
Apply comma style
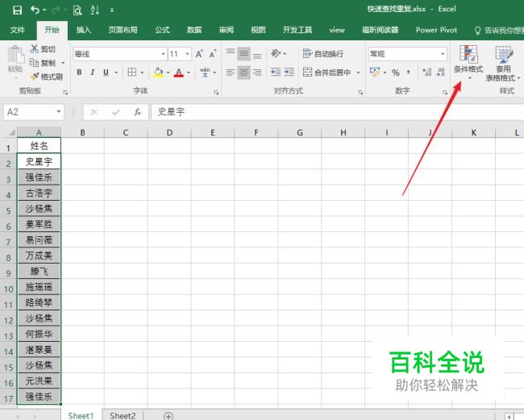[x=409, y=73]
